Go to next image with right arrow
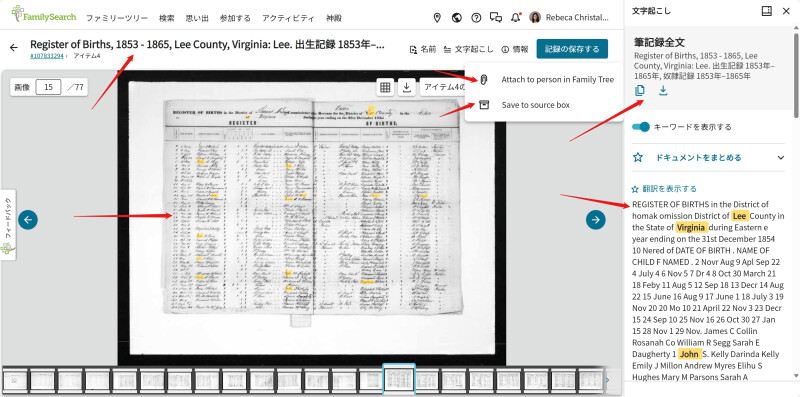The height and width of the screenshot is (397, 800). [x=595, y=220]
